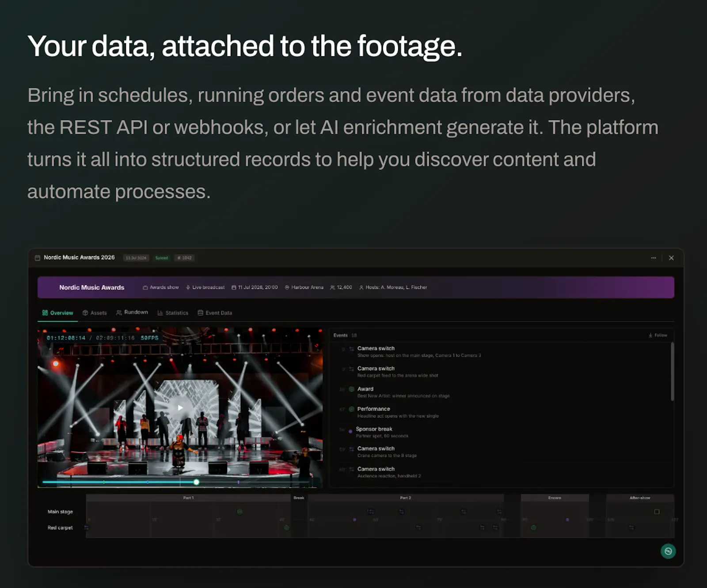Click the '11 Jul 2026' date badge
This screenshot has width=707, height=588.
point(136,258)
